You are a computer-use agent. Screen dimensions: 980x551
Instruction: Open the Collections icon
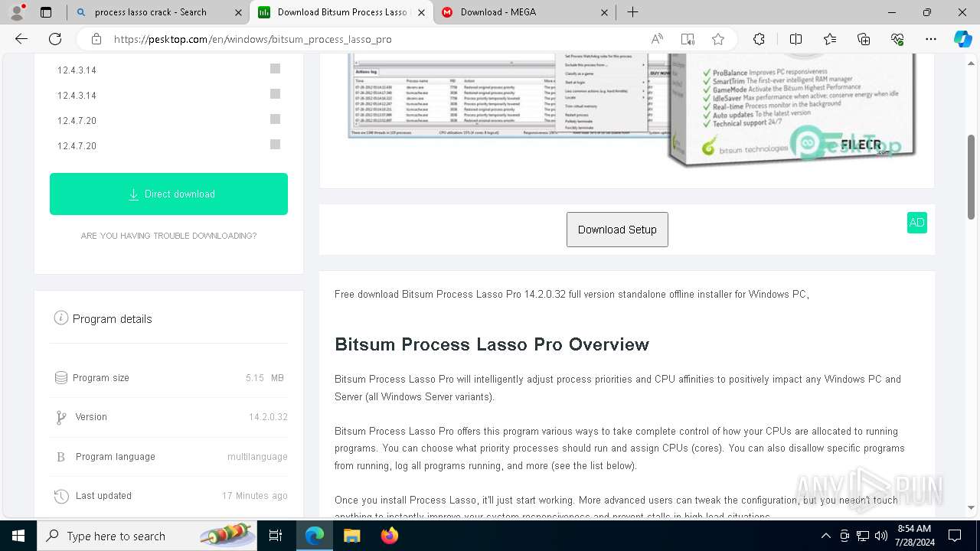click(x=864, y=39)
